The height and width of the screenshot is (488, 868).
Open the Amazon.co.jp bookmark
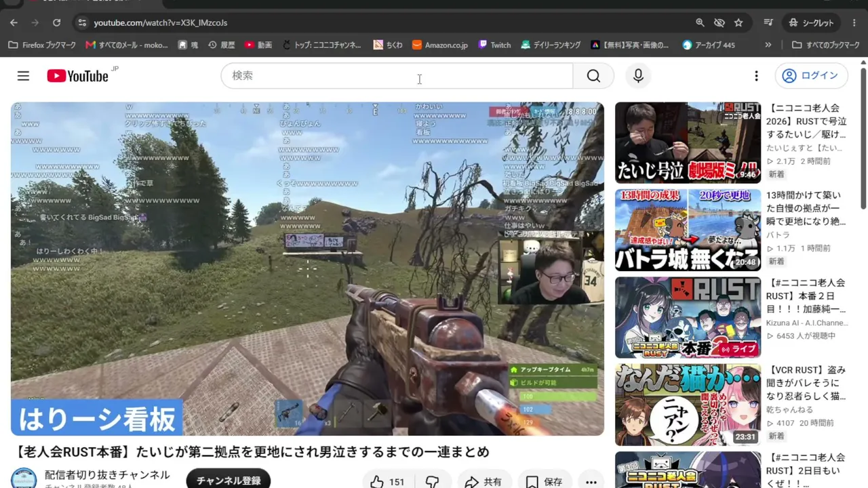440,45
